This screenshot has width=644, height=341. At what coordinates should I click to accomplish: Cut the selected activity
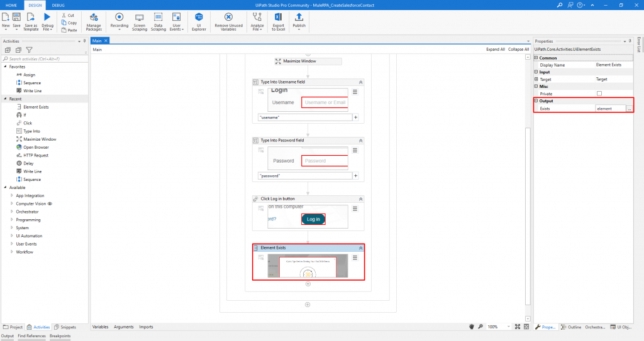click(68, 15)
